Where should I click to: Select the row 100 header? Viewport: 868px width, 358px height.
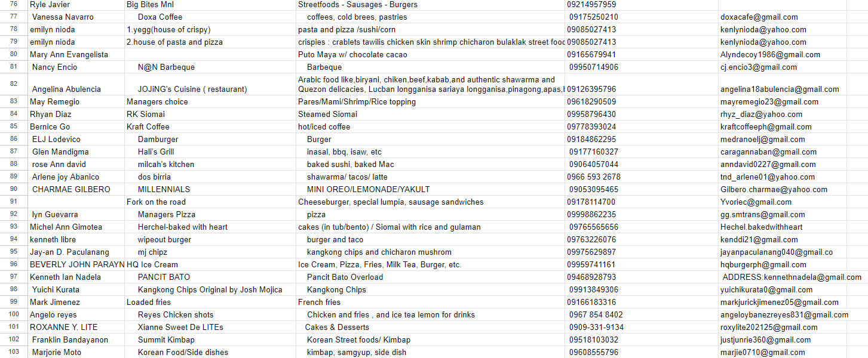click(x=14, y=314)
